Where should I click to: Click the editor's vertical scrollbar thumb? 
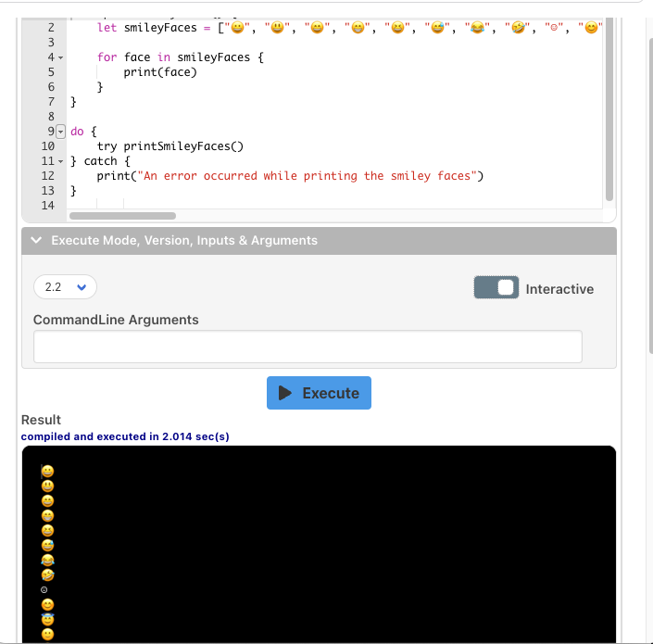(x=609, y=109)
